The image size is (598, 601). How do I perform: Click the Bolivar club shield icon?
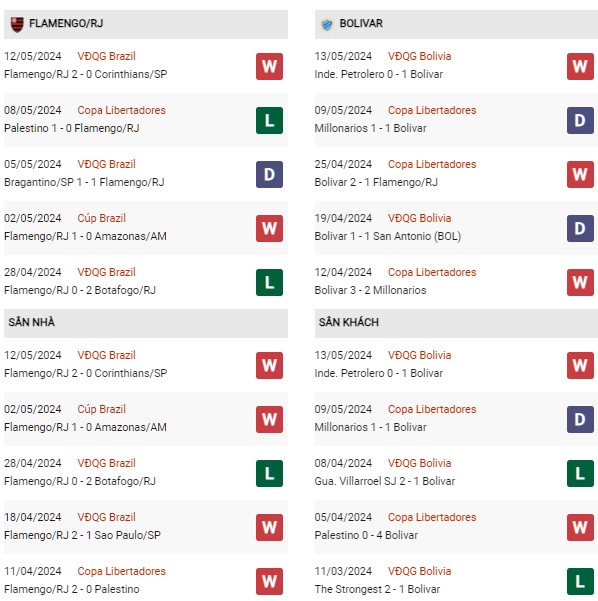pos(327,25)
